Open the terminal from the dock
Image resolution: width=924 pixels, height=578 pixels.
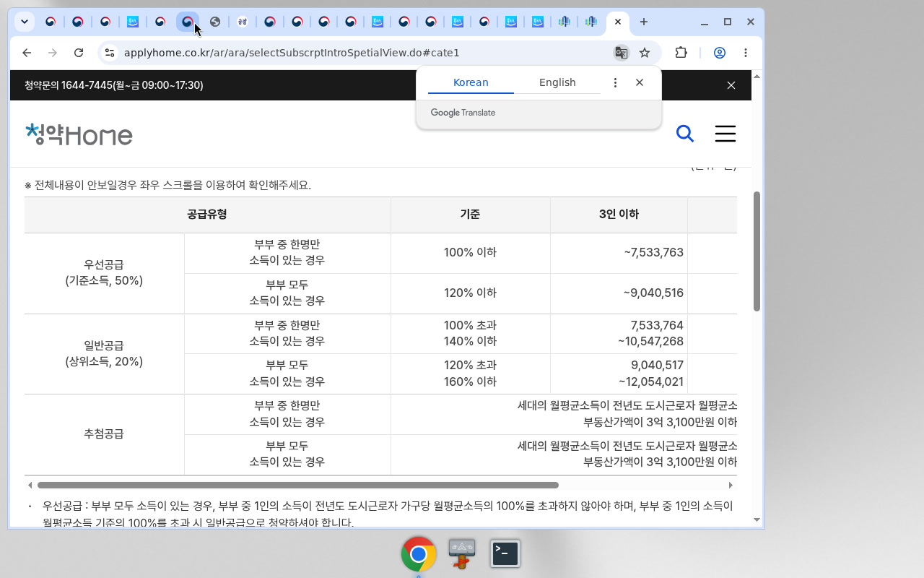(505, 553)
